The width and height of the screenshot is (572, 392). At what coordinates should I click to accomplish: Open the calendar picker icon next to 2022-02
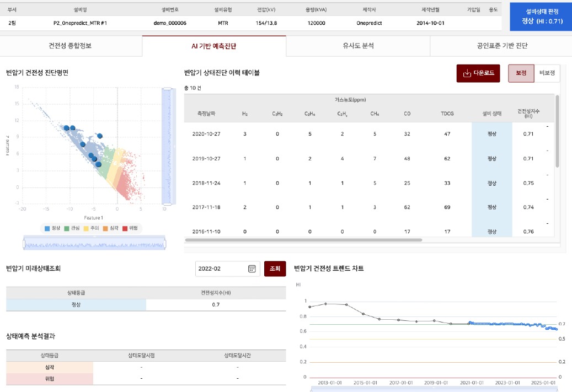(x=252, y=269)
